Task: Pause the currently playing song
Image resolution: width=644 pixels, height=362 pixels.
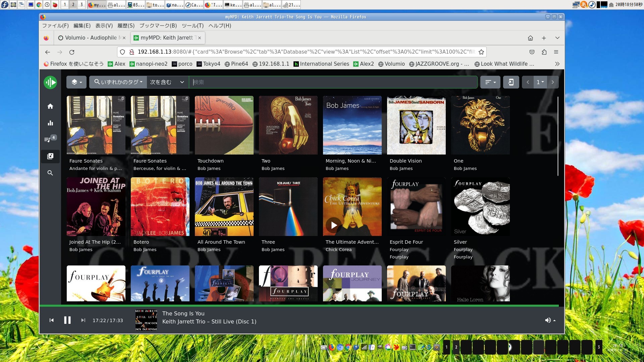Action: (x=67, y=320)
